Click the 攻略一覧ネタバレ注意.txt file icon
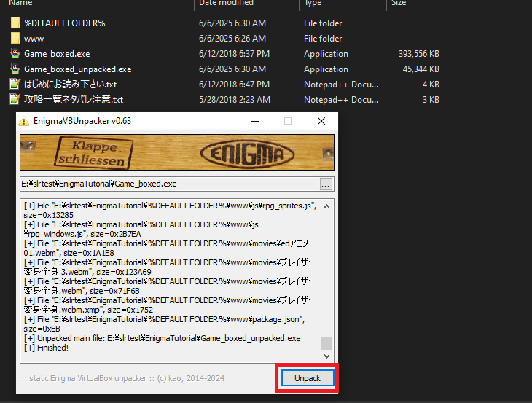This screenshot has height=403, width=532. 15,99
